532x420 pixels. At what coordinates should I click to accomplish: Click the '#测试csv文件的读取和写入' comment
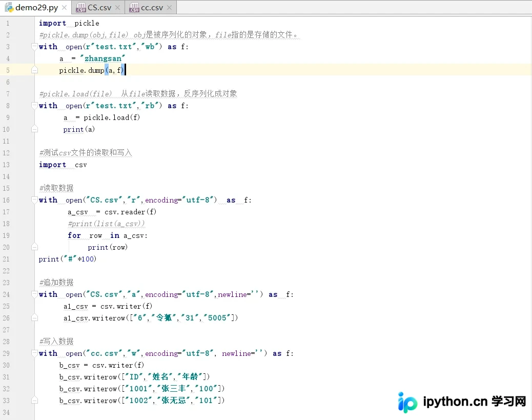[85, 153]
